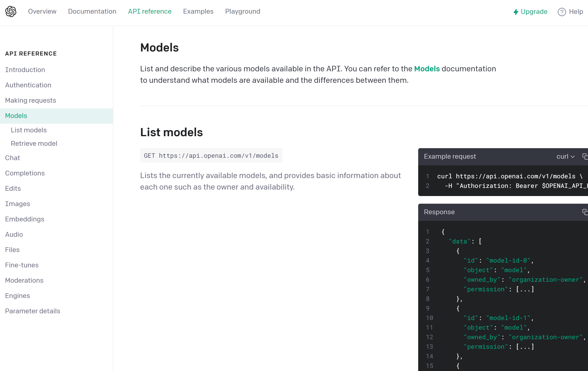Navigate to Examples in the top bar
Screen dimensions: 588x371
(x=198, y=11)
